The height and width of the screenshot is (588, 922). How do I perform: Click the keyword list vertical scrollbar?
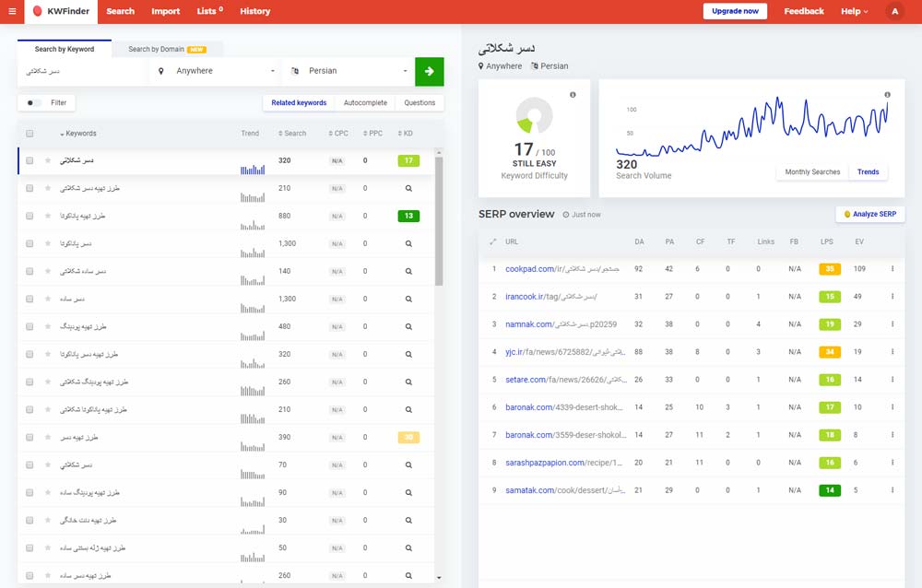[439, 221]
